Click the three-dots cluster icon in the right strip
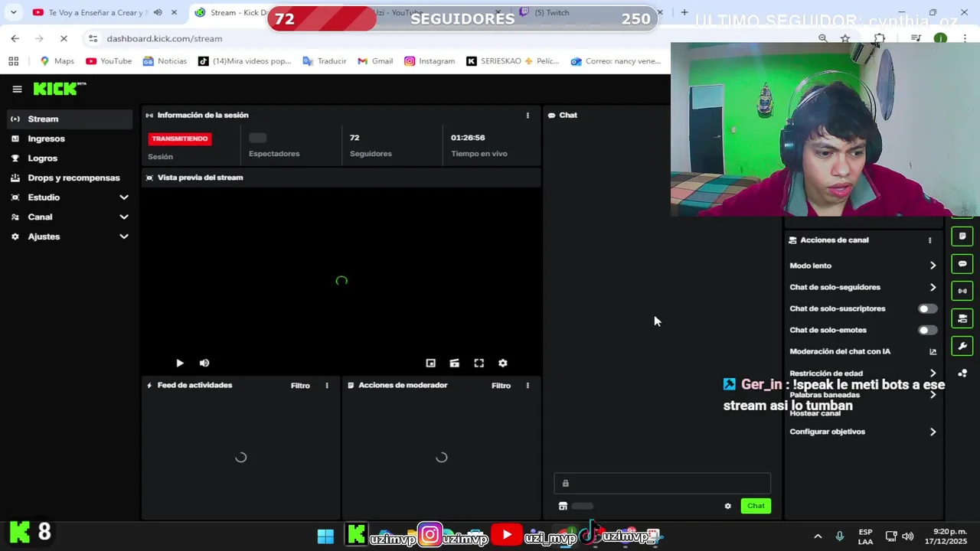980x551 pixels. 962,373
